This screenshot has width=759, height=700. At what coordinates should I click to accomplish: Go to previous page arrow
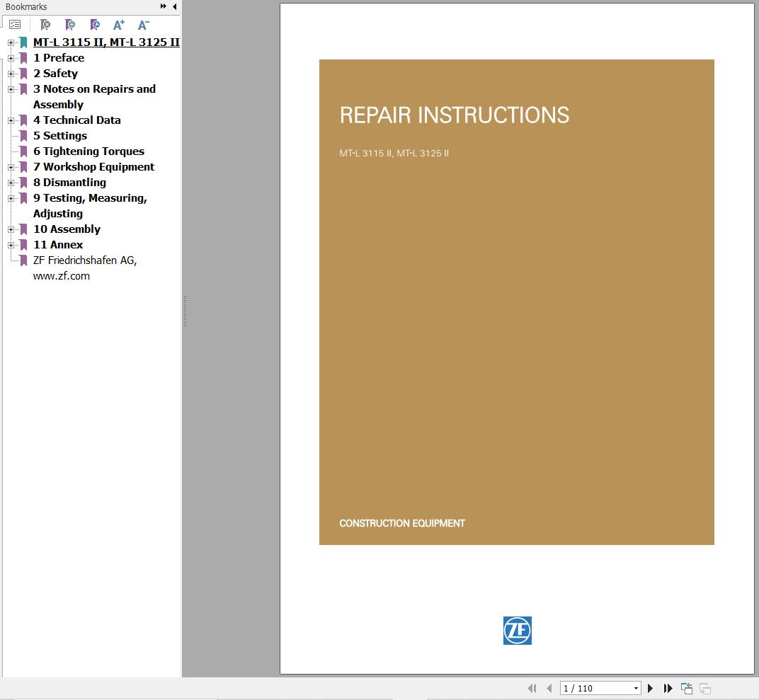coord(549,688)
